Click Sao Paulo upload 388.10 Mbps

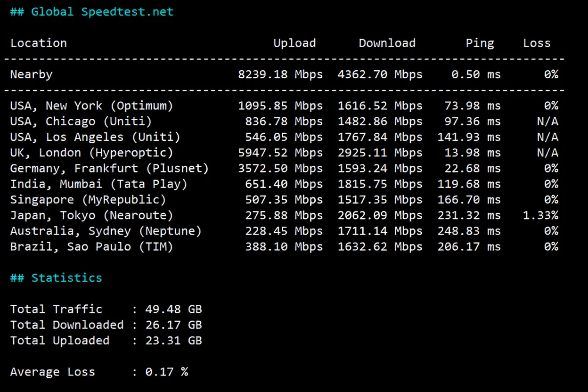point(284,247)
